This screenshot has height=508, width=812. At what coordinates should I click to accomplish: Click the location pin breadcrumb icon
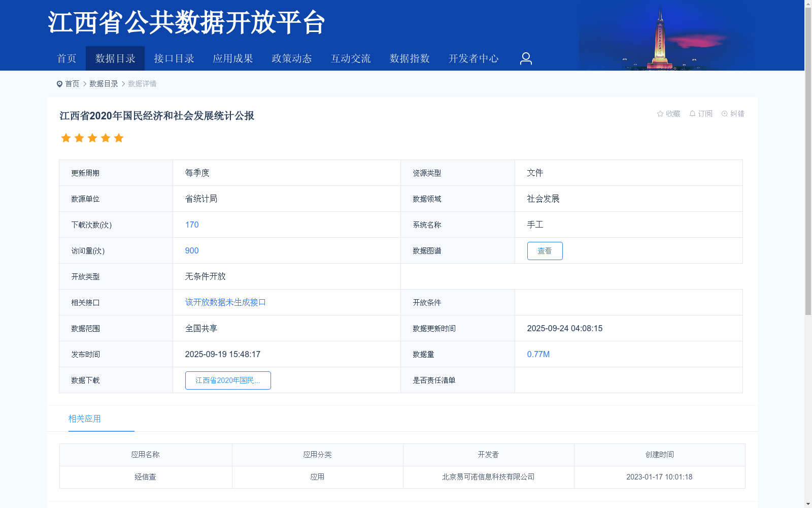(59, 84)
